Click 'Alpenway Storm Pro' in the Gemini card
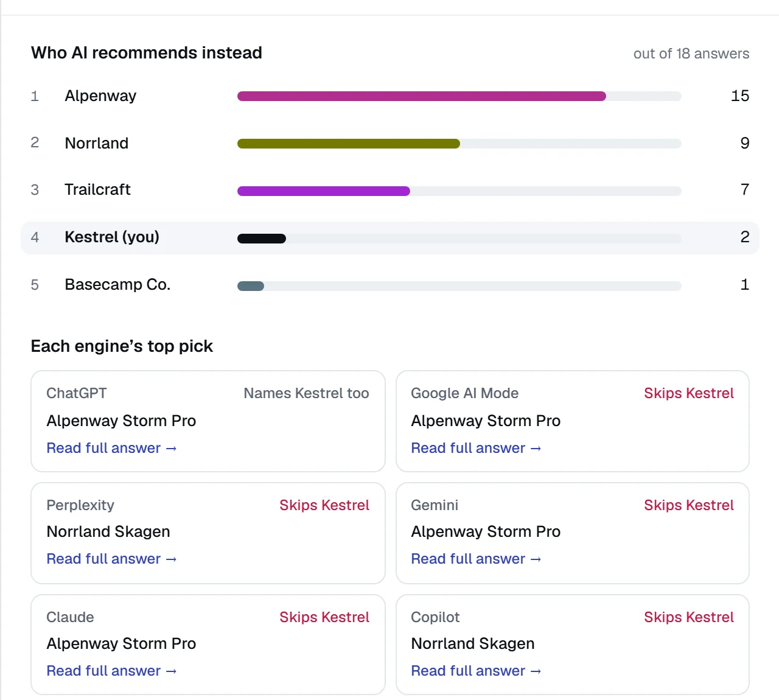Screen dimensions: 779x700 point(486,532)
